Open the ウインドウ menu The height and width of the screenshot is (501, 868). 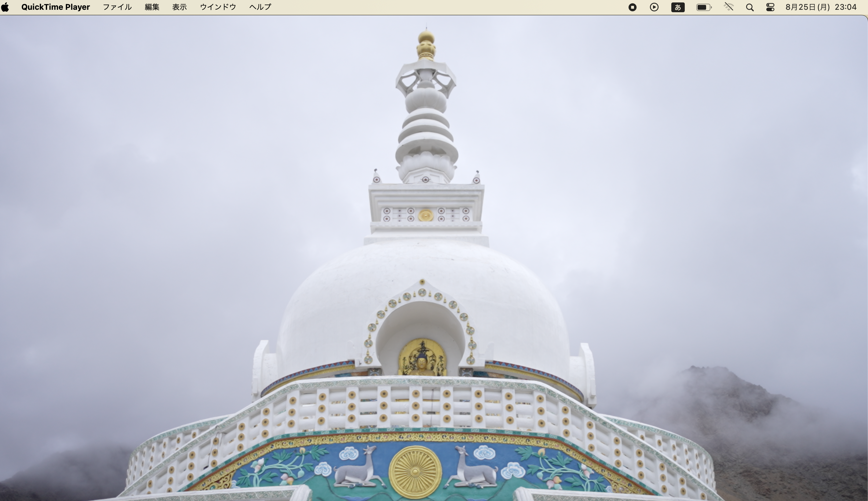(x=218, y=7)
